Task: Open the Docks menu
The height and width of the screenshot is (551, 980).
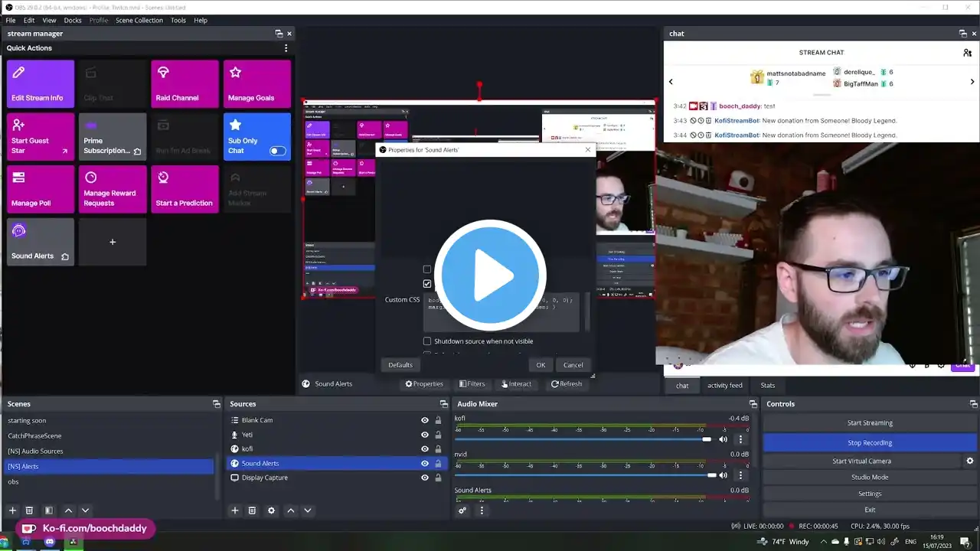Action: click(73, 21)
